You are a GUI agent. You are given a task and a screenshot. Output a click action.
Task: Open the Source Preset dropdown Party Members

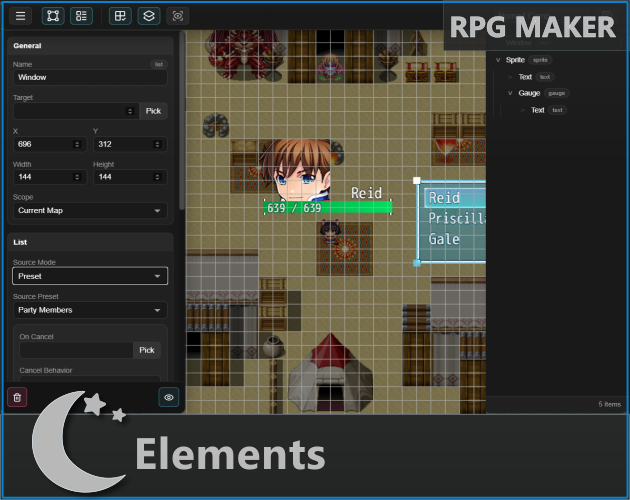pos(90,310)
